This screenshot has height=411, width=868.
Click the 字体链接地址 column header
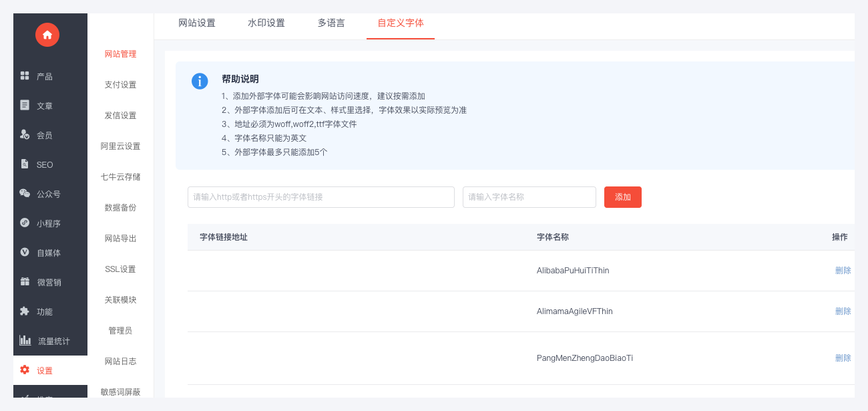coord(224,237)
